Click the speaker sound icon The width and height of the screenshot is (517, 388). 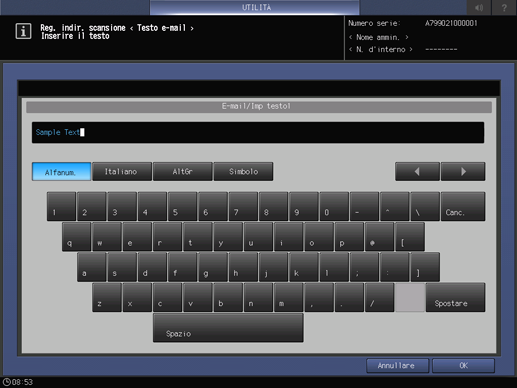pos(479,7)
